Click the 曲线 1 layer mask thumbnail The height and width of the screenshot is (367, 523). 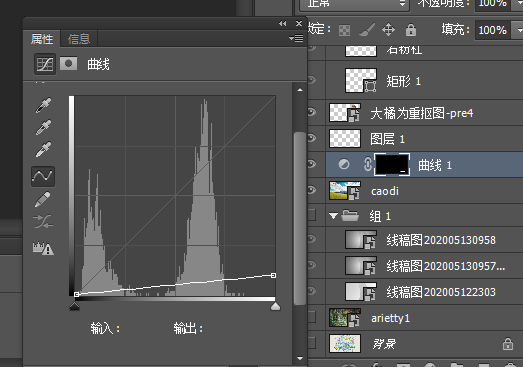pos(392,164)
